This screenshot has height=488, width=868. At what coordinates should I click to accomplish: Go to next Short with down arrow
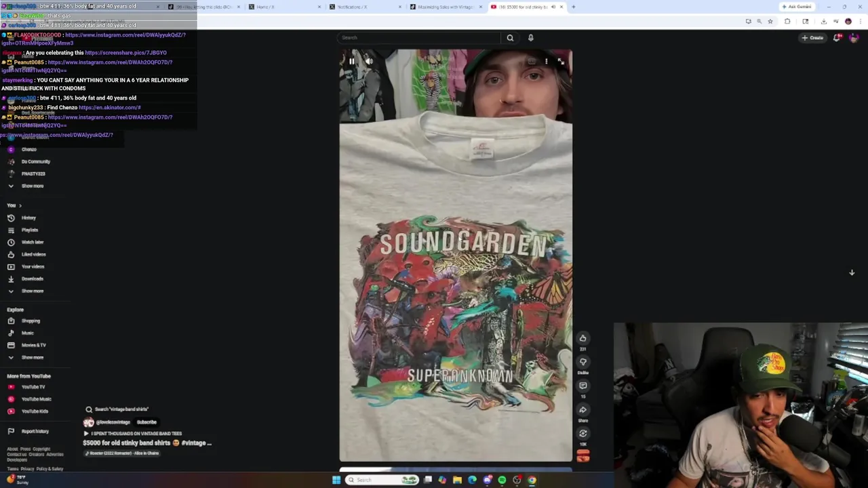pos(852,272)
